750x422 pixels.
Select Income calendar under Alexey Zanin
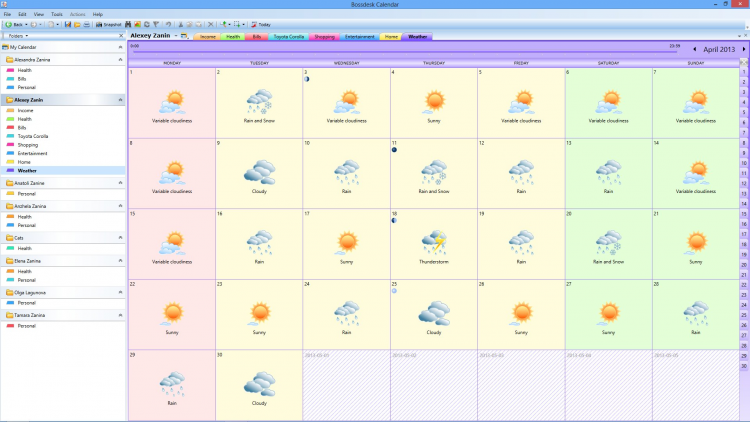[x=25, y=111]
